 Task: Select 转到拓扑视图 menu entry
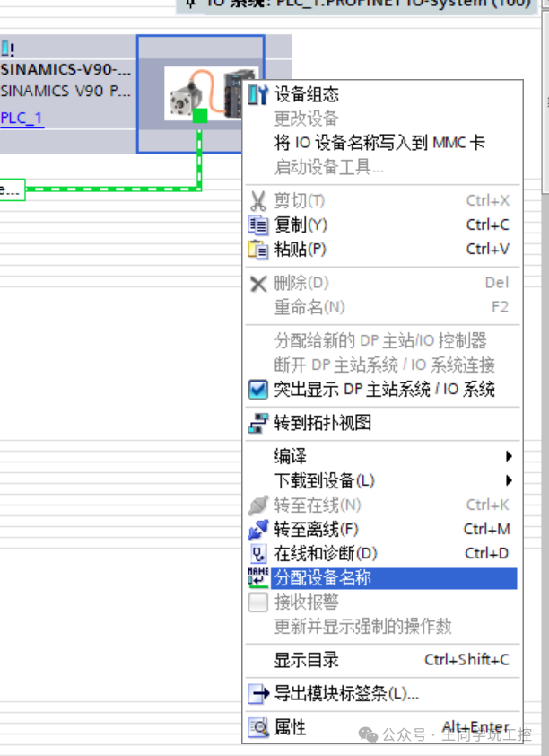[x=382, y=423]
